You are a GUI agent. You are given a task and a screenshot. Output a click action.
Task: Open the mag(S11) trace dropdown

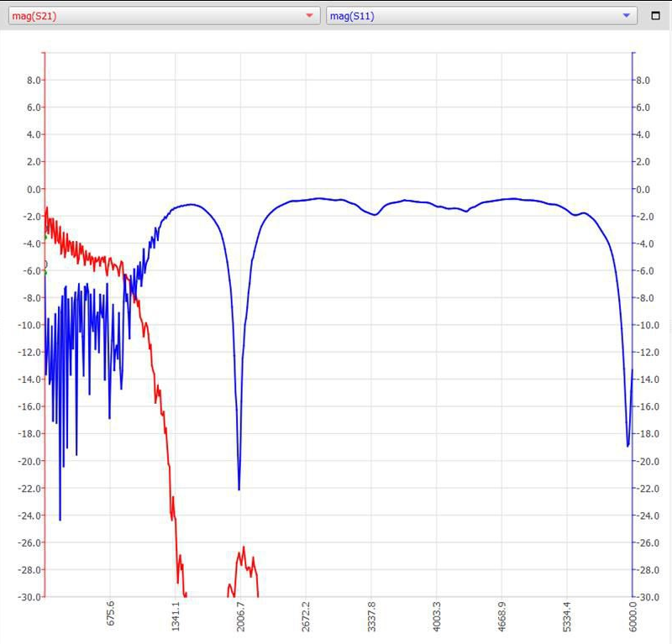pos(481,16)
